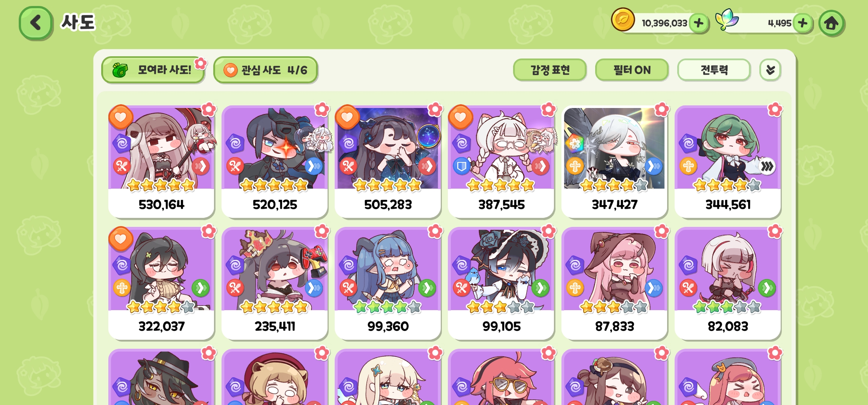Screen dimensions: 868x405
Task: Add gold coins with plus icon
Action: click(x=699, y=23)
